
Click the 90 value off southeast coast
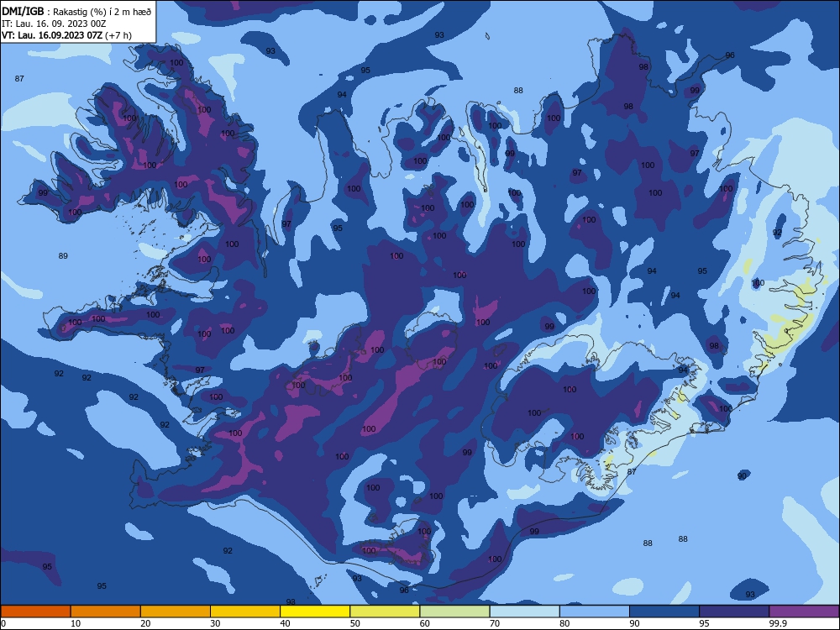[742, 475]
